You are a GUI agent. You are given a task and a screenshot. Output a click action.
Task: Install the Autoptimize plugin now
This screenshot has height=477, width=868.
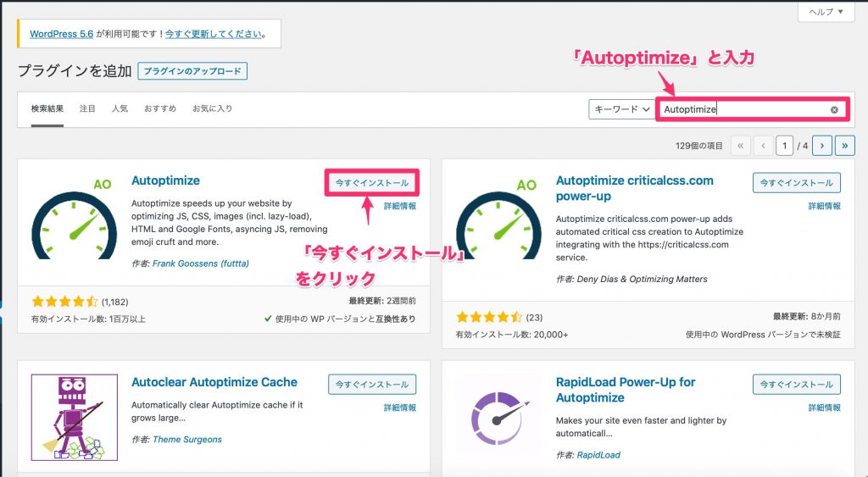[372, 183]
